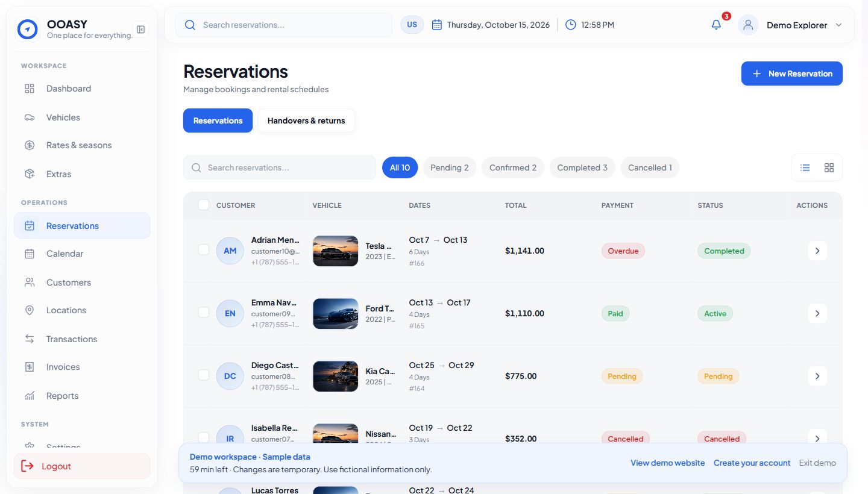Click the Locations pin icon
868x494 pixels.
point(30,310)
